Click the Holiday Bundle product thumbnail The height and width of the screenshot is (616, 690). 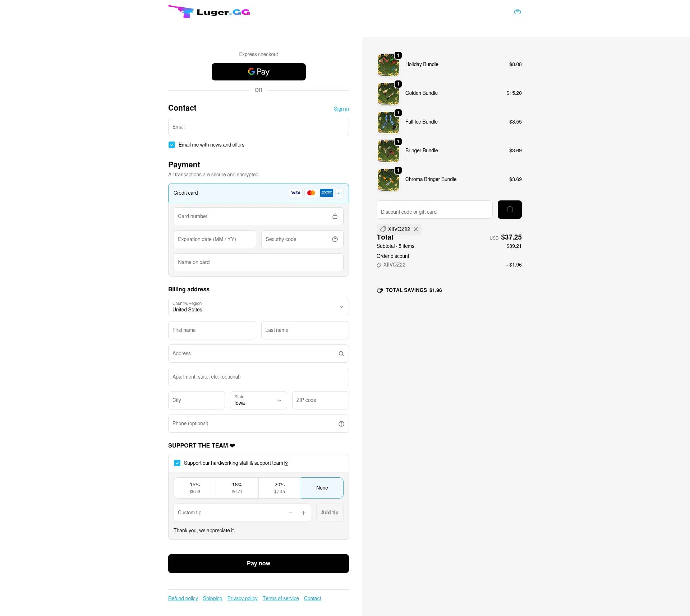point(388,65)
